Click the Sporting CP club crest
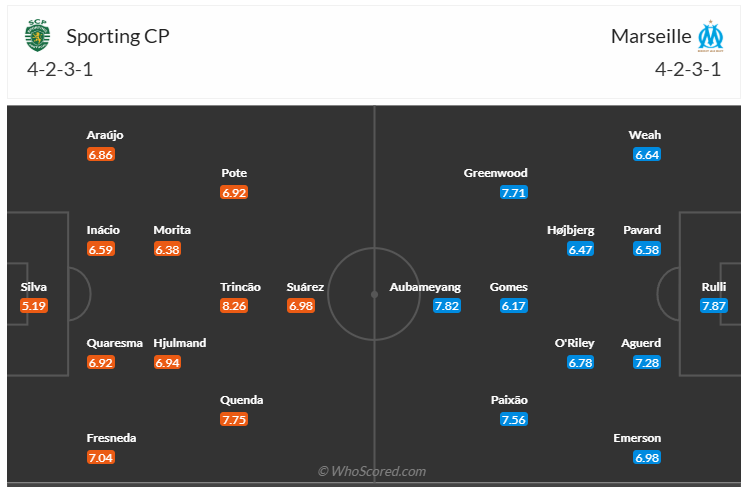The height and width of the screenshot is (487, 746). [x=37, y=35]
